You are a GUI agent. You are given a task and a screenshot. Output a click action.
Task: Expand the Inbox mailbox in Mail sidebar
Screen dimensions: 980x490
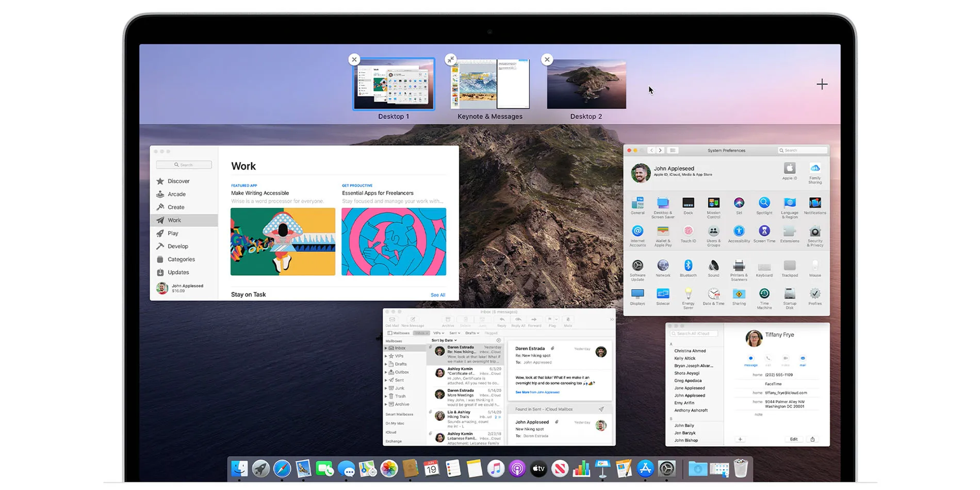click(386, 348)
